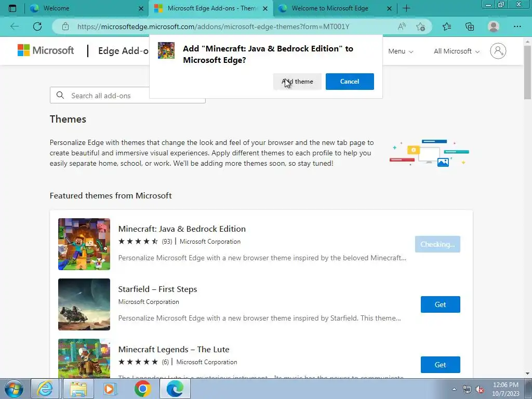Click the Microsoft logo
The width and height of the screenshot is (532, 399).
(x=46, y=50)
